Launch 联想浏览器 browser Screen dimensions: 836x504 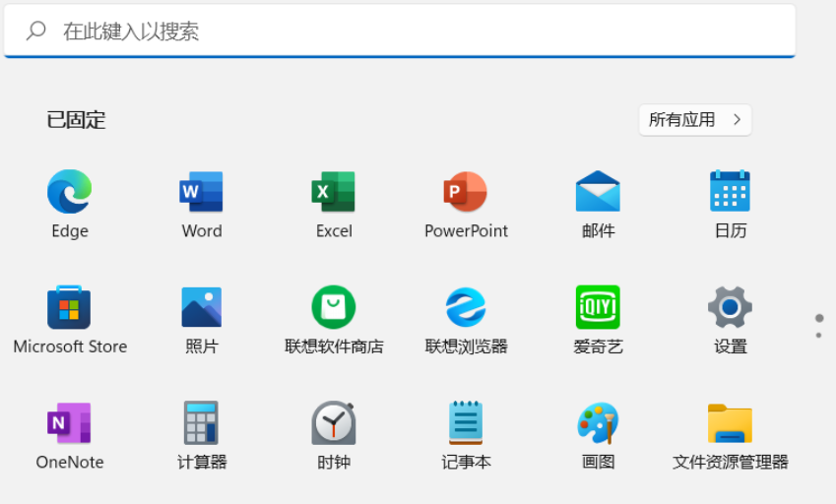466,308
